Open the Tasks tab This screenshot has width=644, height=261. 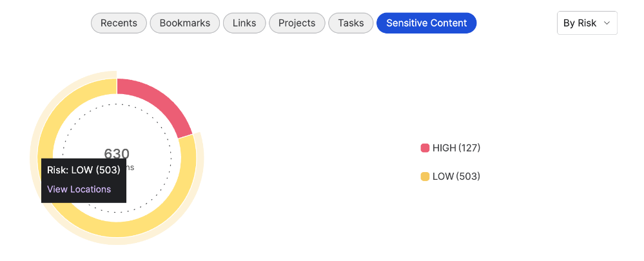point(351,23)
